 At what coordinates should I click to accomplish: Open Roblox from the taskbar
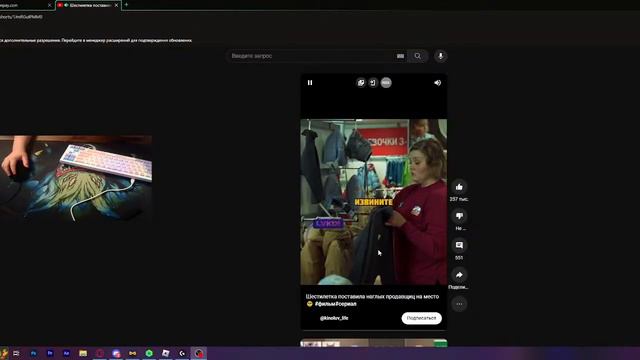point(166,353)
